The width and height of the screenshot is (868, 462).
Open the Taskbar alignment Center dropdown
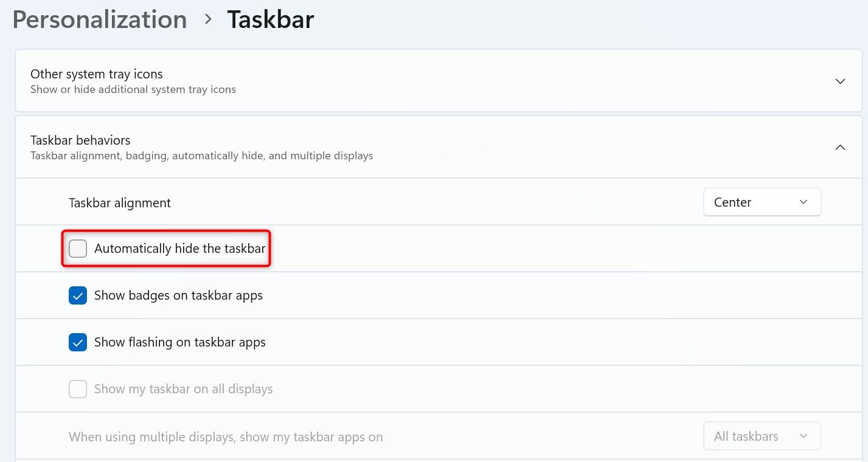point(762,202)
